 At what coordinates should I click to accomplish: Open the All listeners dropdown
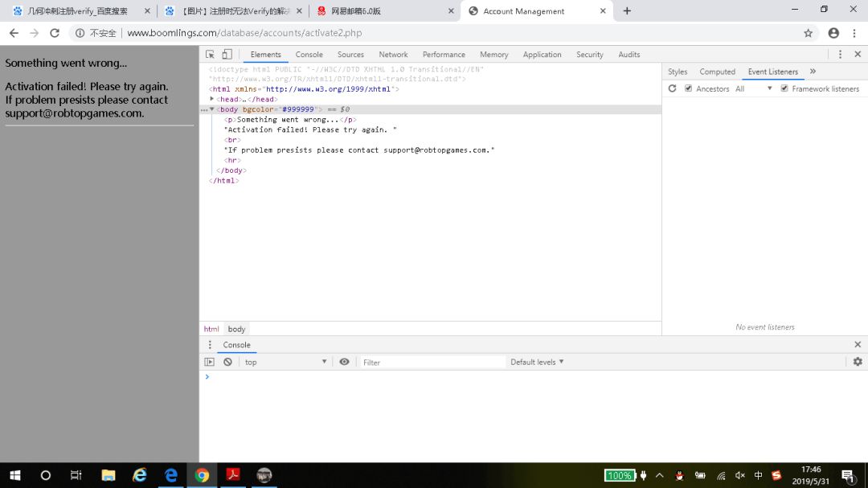tap(753, 88)
